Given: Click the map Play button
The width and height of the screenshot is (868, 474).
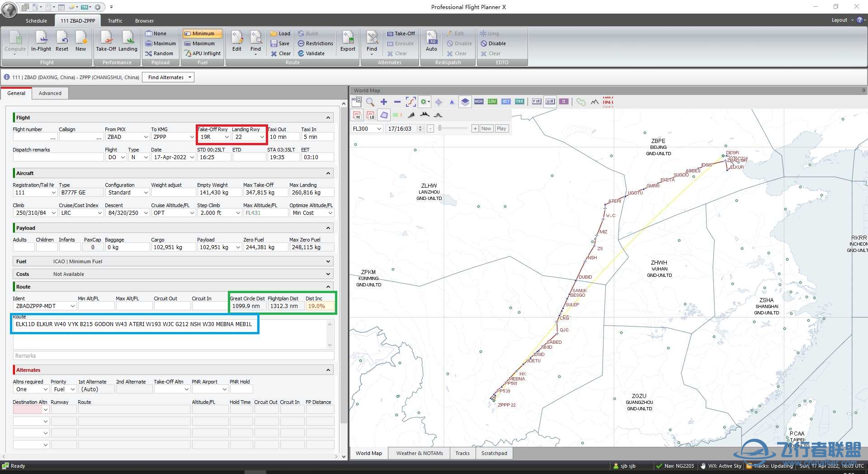Looking at the screenshot, I should click(501, 128).
